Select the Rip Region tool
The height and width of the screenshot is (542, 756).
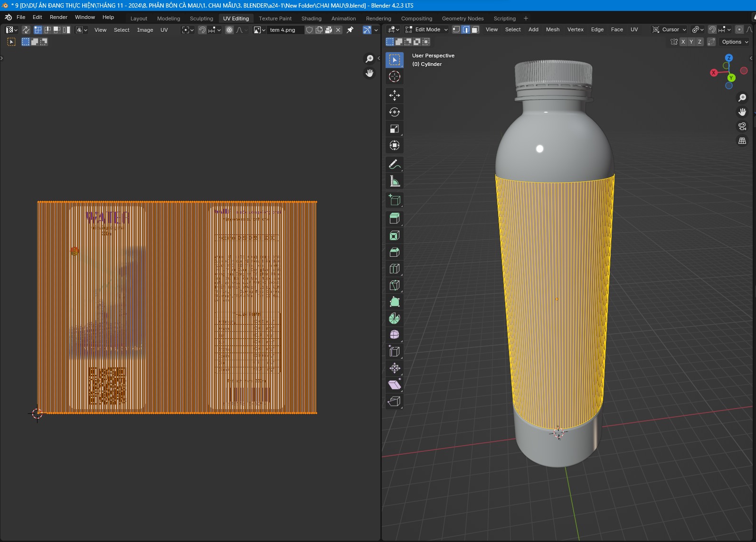pyautogui.click(x=395, y=402)
